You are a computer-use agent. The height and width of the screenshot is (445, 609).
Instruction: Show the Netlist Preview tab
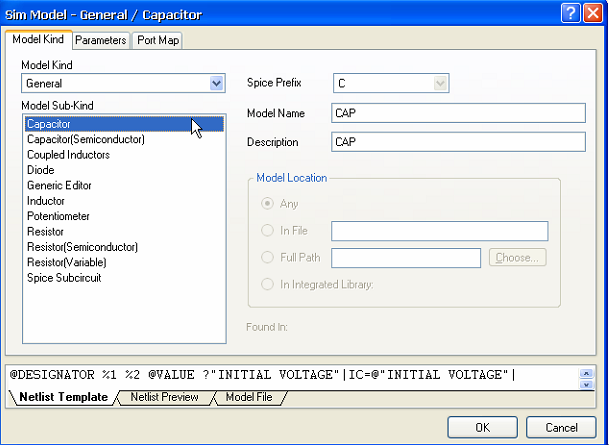click(165, 397)
